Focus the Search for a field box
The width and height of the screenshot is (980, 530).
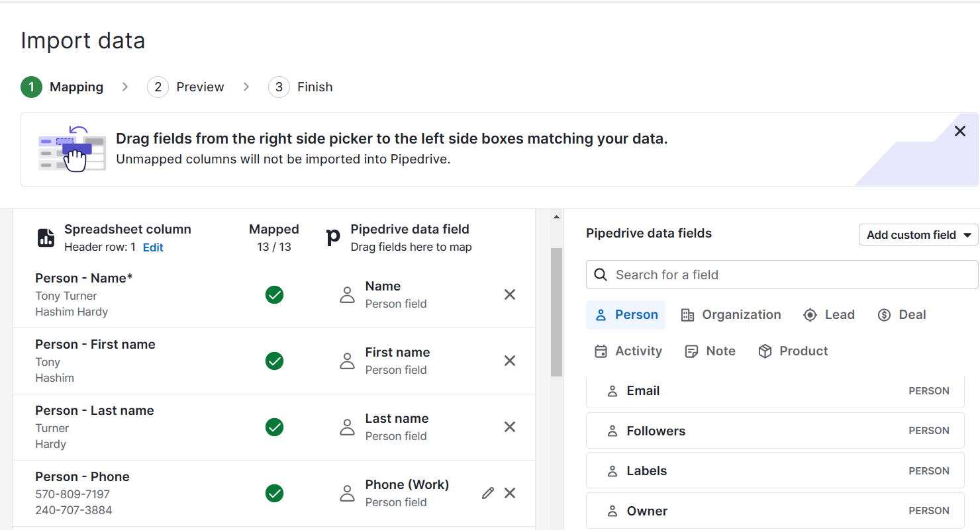point(781,275)
